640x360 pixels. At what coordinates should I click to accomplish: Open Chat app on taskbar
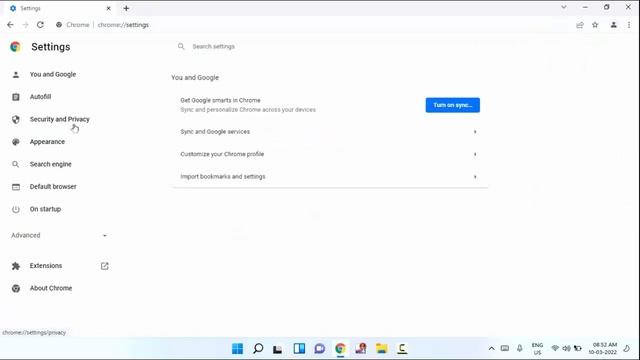click(x=320, y=349)
